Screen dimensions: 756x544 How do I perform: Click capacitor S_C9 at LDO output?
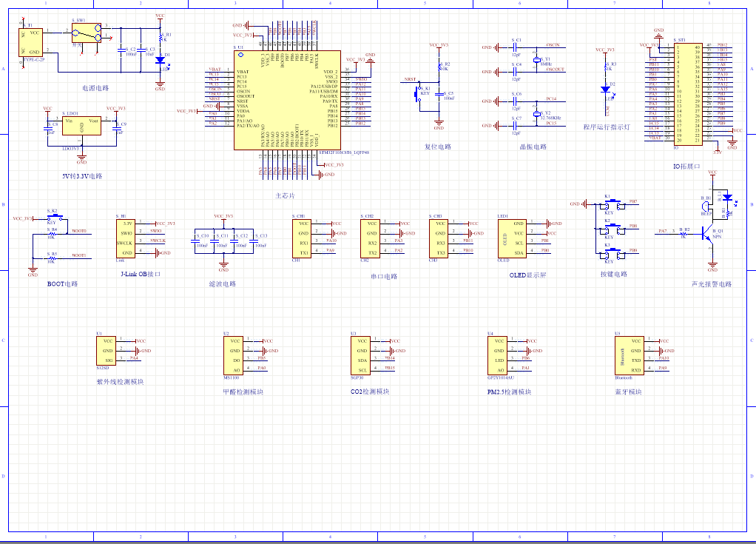[x=116, y=128]
